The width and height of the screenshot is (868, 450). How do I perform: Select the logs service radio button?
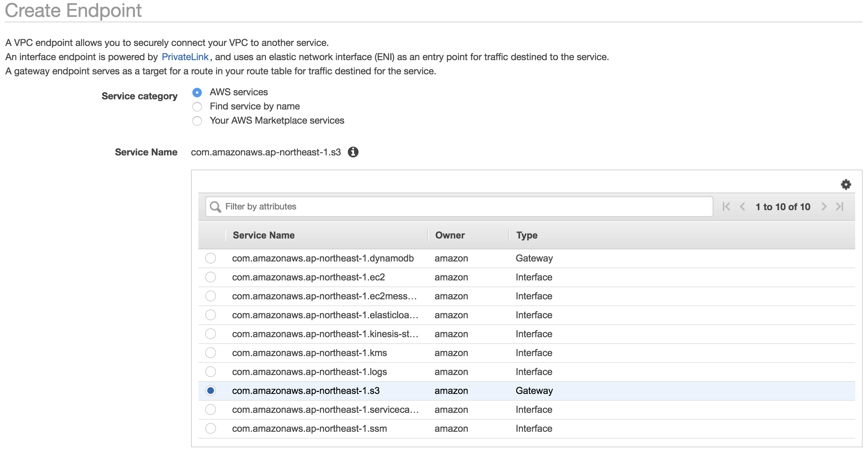pos(211,372)
